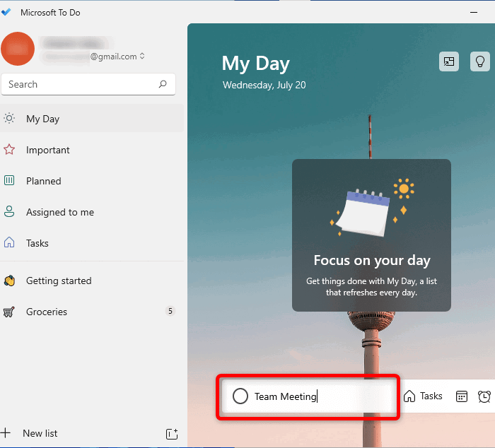
Task: Click the shopping cart icon for Groceries
Action: (x=8, y=312)
